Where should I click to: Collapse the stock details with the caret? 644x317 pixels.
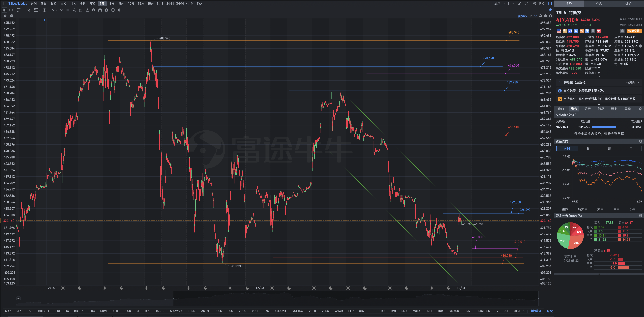tap(599, 77)
